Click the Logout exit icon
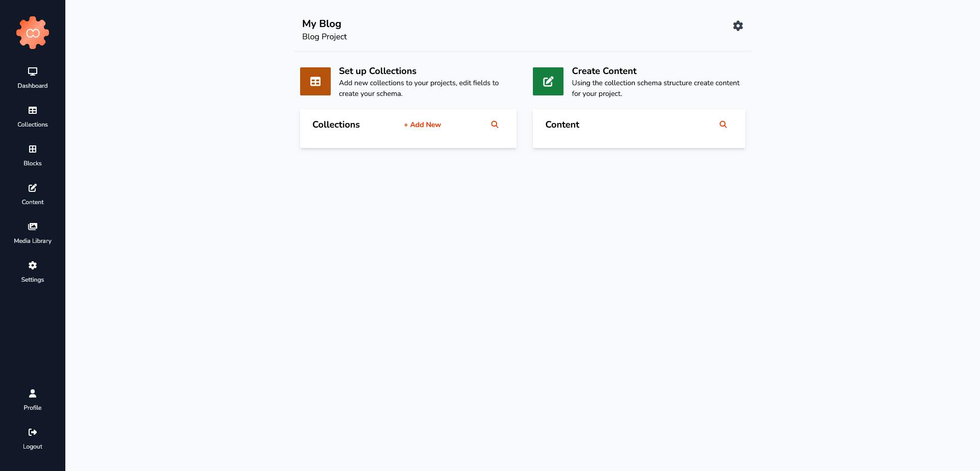The image size is (980, 471). coord(33,432)
